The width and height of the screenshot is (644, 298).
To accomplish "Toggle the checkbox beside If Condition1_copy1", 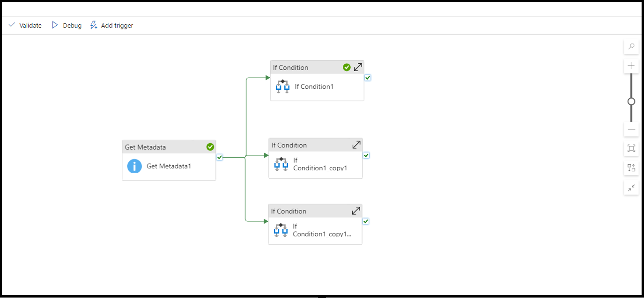I will point(366,155).
